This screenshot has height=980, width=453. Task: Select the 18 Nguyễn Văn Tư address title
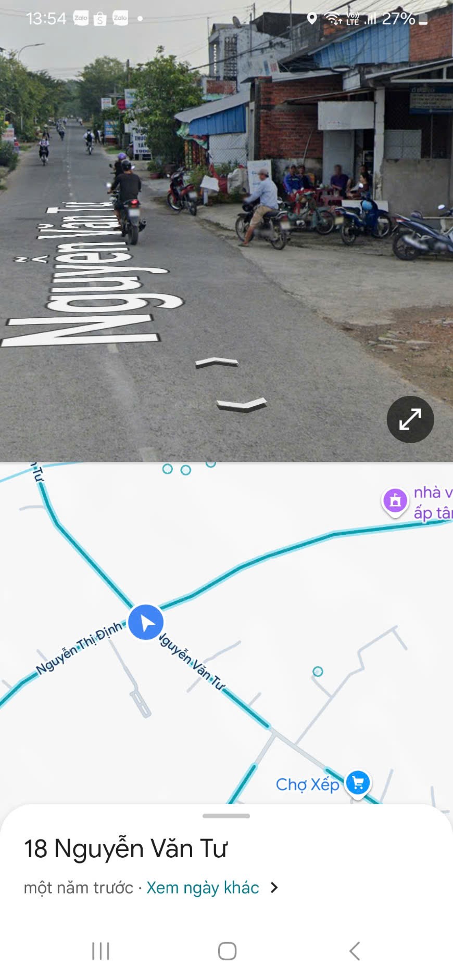[125, 848]
